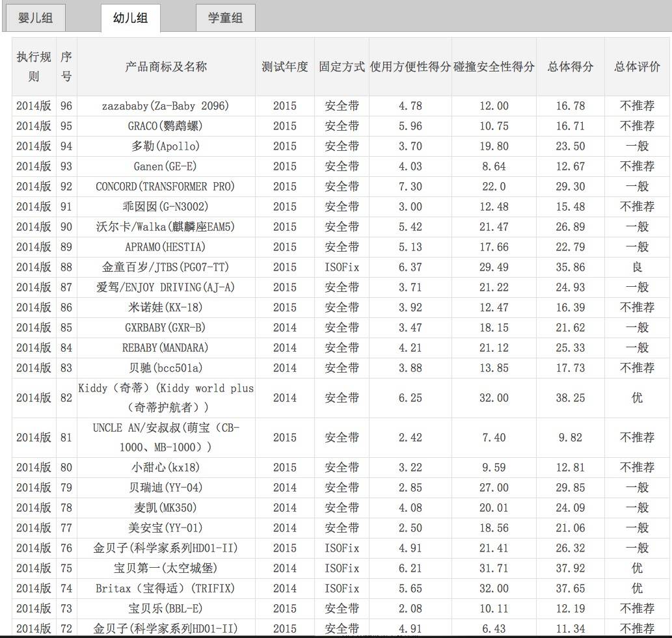Image resolution: width=672 pixels, height=638 pixels.
Task: Select product 贝瑞迪(YY-04)
Action: point(166,487)
